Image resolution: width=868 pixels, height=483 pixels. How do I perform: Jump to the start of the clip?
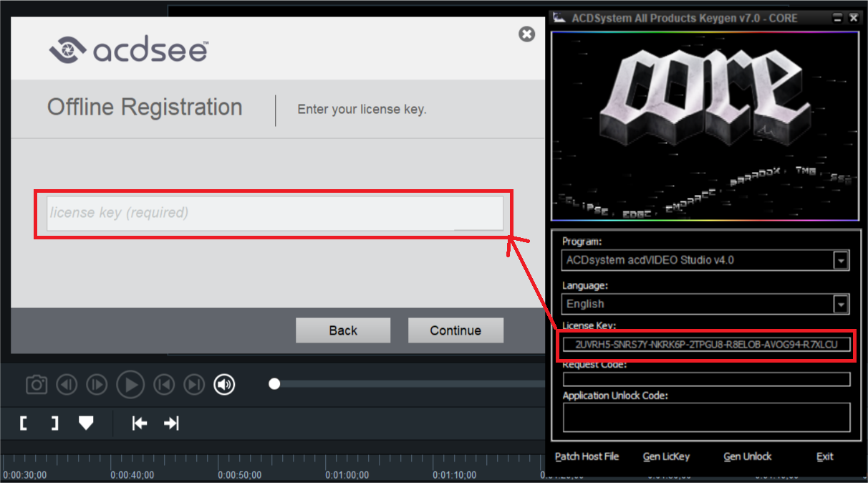click(164, 385)
